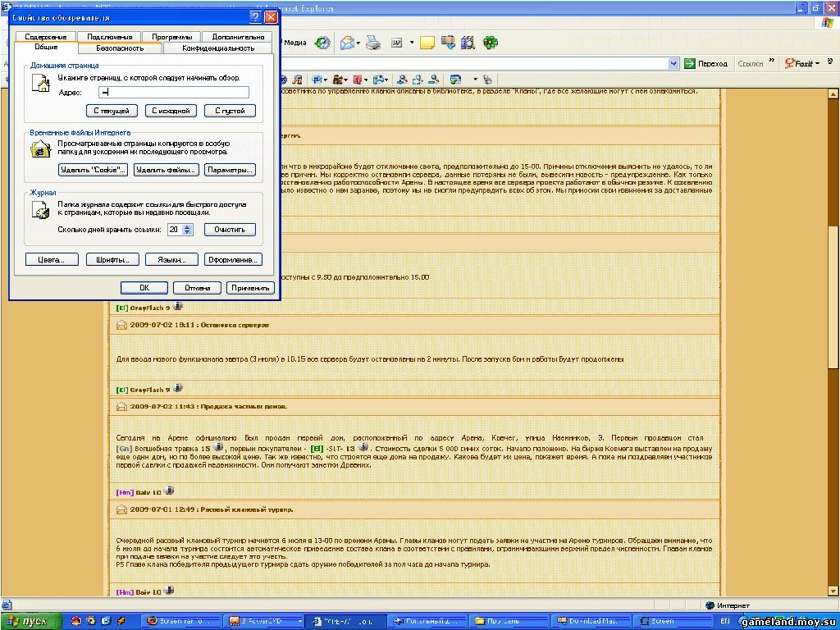The width and height of the screenshot is (840, 630).
Task: Click the yellow note icon in toolbar
Action: [x=427, y=43]
